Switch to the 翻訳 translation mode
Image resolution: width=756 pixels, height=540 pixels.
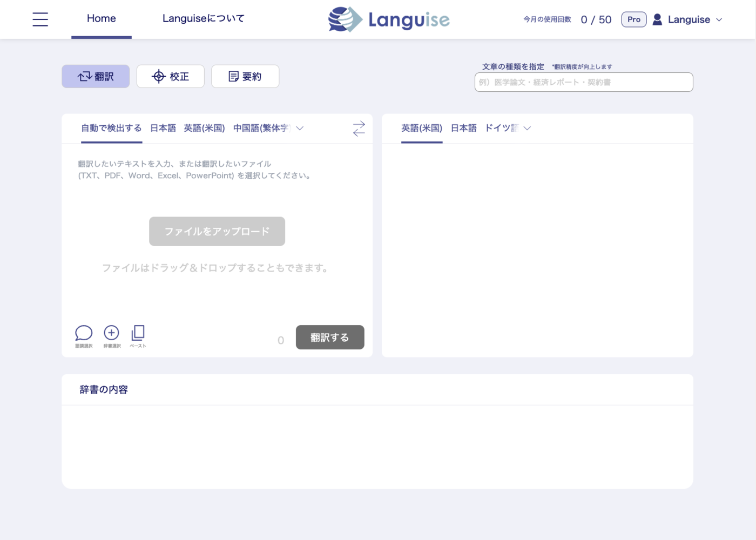click(x=96, y=76)
